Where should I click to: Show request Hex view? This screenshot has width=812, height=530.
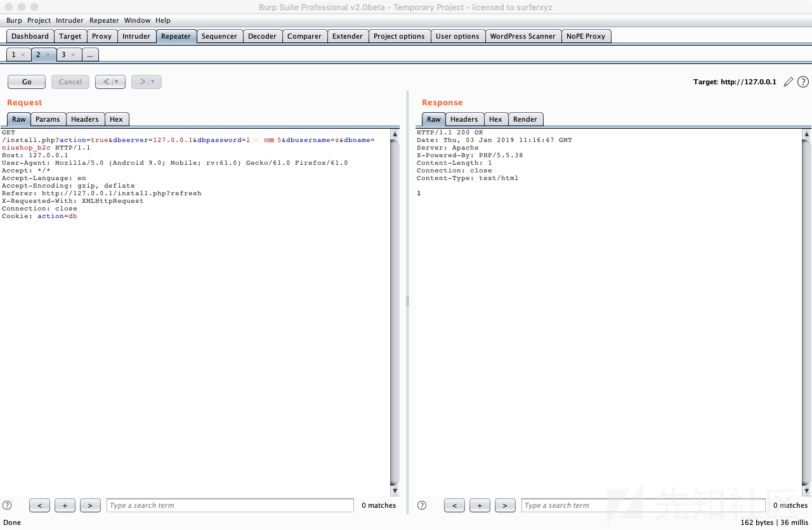pos(116,119)
